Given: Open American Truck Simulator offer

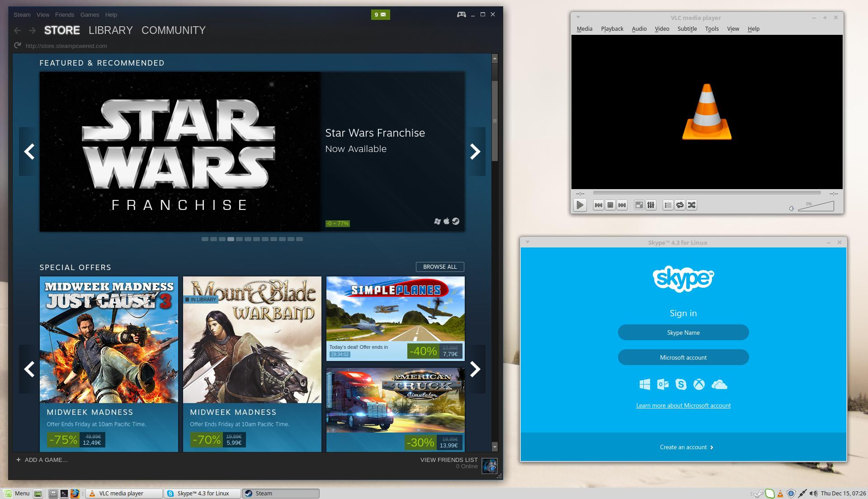Looking at the screenshot, I should [396, 409].
